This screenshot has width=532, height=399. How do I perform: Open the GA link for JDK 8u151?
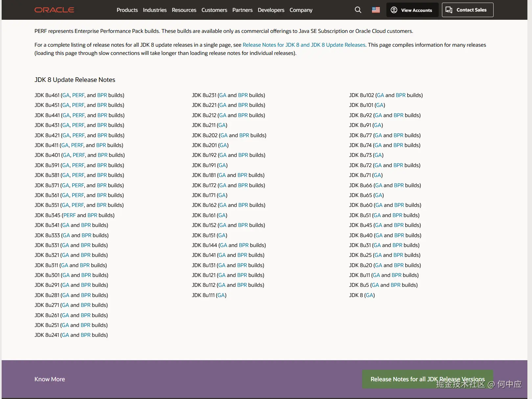point(222,235)
